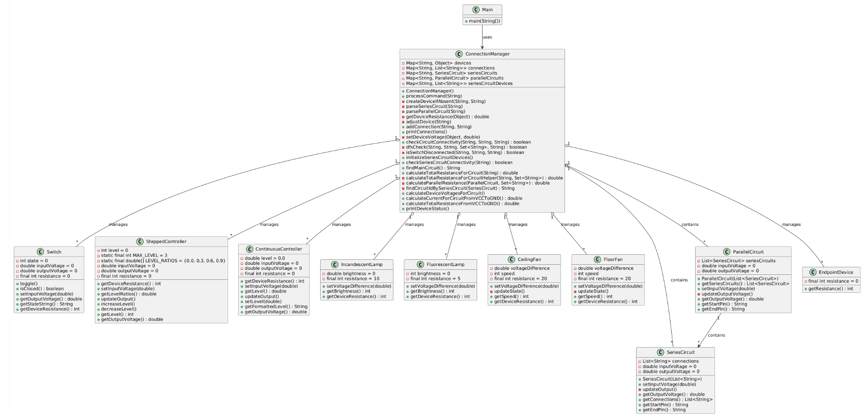Click the EndpointDevice class name

(x=836, y=272)
